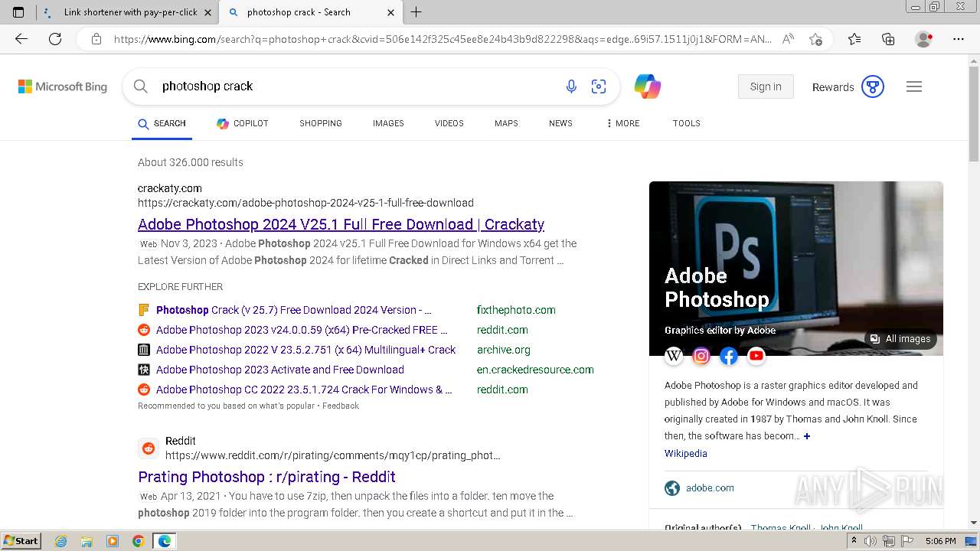Viewport: 980px width, 551px height.
Task: Expand the MORE dropdown
Action: pyautogui.click(x=622, y=123)
